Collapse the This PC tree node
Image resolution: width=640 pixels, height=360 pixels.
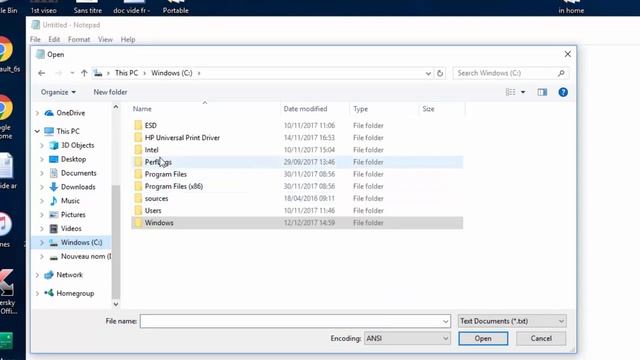38,131
